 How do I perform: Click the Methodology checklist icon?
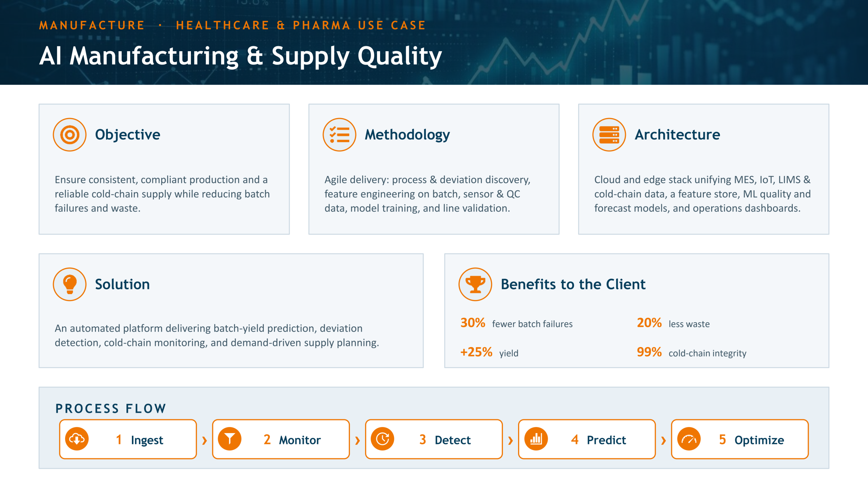tap(339, 135)
